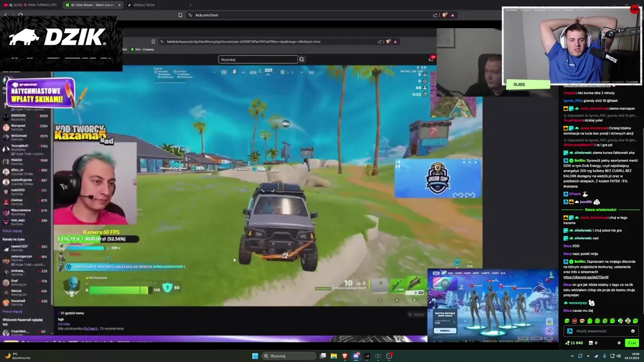Screen dimensions: 644x362
Task: Open the notifications icon with 24 badge
Action: tap(431, 58)
